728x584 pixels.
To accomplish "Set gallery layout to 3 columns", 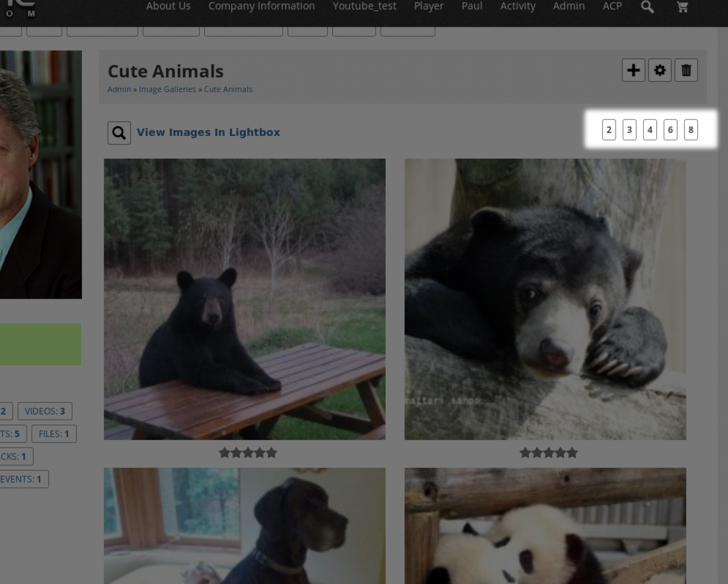I will point(629,130).
